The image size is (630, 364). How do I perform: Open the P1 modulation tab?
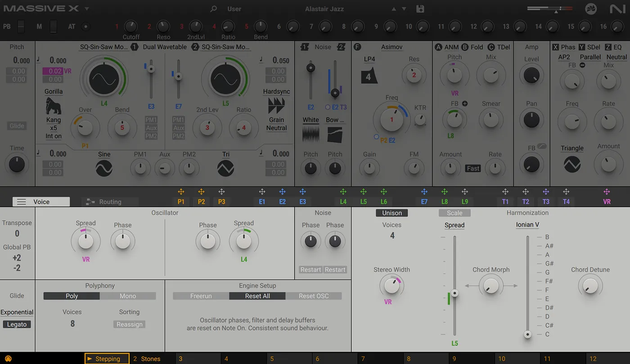(181, 202)
